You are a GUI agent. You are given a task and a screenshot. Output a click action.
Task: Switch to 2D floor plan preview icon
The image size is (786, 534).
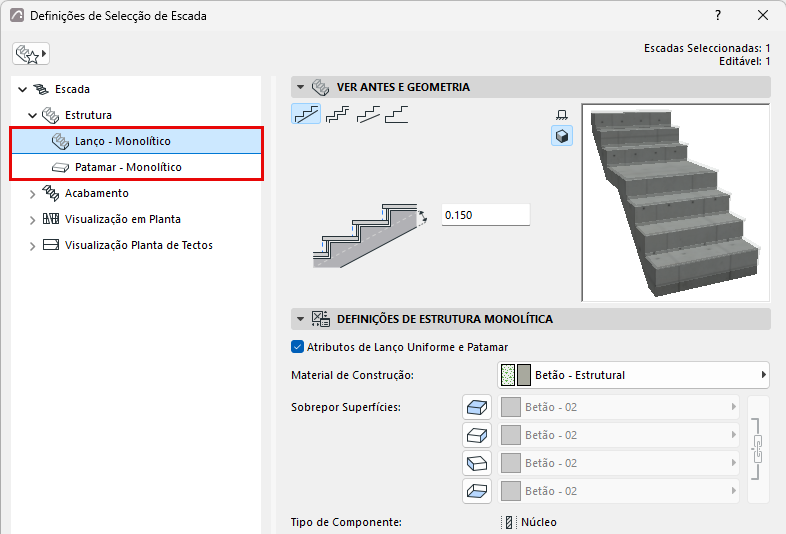click(x=561, y=115)
